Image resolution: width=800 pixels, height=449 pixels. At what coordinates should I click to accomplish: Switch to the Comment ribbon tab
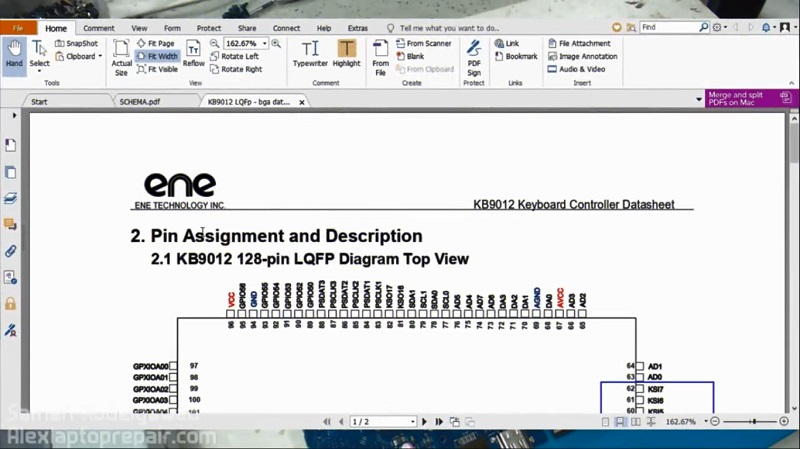(98, 28)
